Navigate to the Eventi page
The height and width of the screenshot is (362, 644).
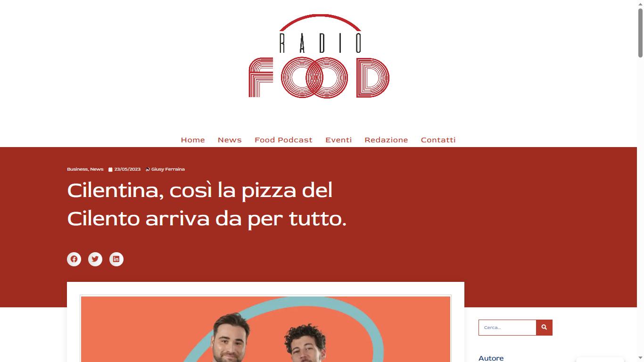click(339, 140)
